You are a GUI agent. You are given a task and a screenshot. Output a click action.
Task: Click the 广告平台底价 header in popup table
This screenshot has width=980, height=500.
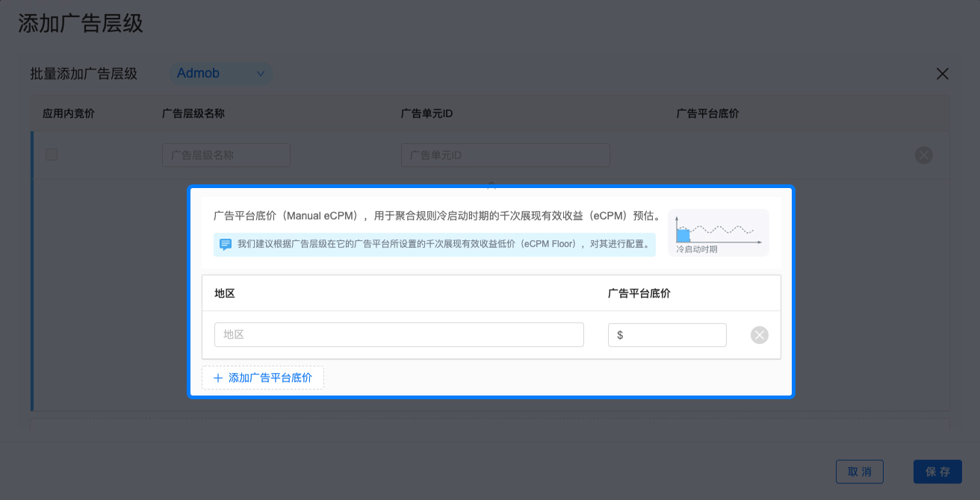639,293
